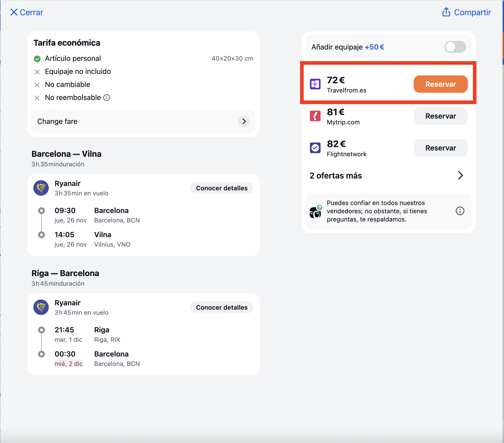Viewport: 504px width, 443px height.
Task: Reserve the 81 € Mytrip.com offer
Action: pos(440,116)
